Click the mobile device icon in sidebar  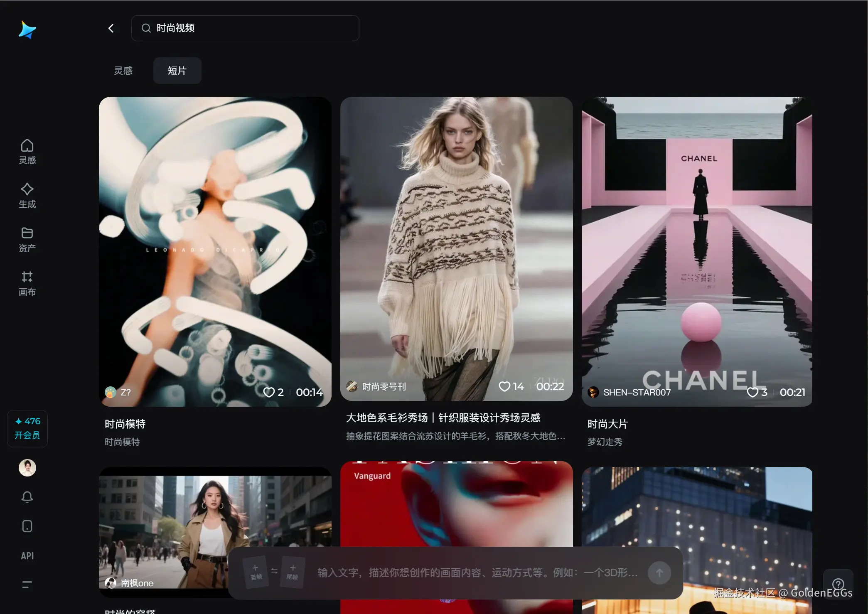click(x=27, y=526)
